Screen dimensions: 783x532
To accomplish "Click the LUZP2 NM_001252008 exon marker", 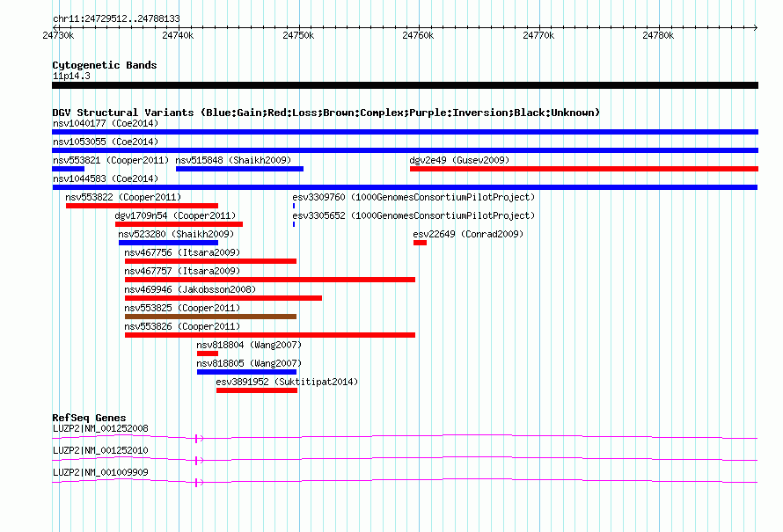I will pyautogui.click(x=197, y=439).
